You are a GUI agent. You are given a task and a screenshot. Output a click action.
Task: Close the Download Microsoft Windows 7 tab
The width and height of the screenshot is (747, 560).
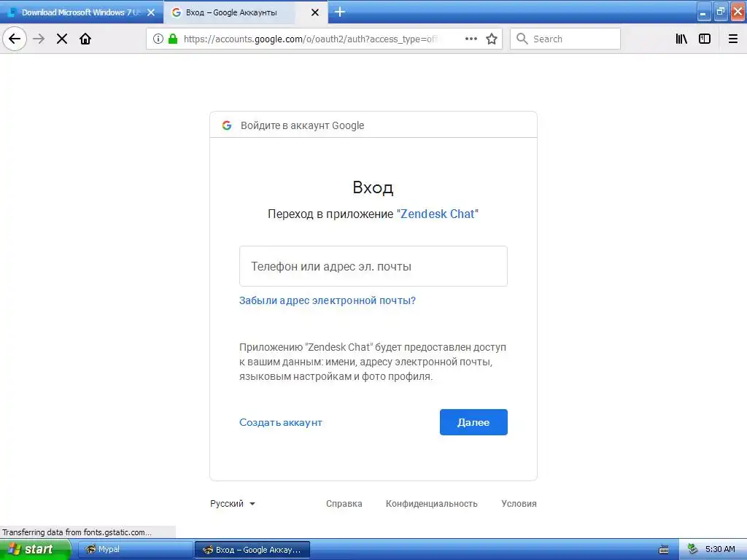[151, 12]
